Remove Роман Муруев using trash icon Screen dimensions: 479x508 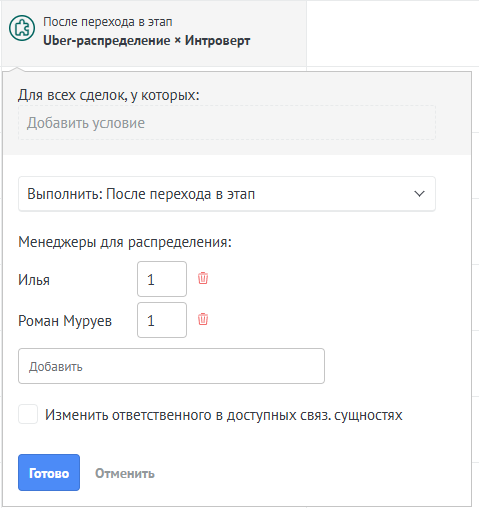tap(203, 319)
